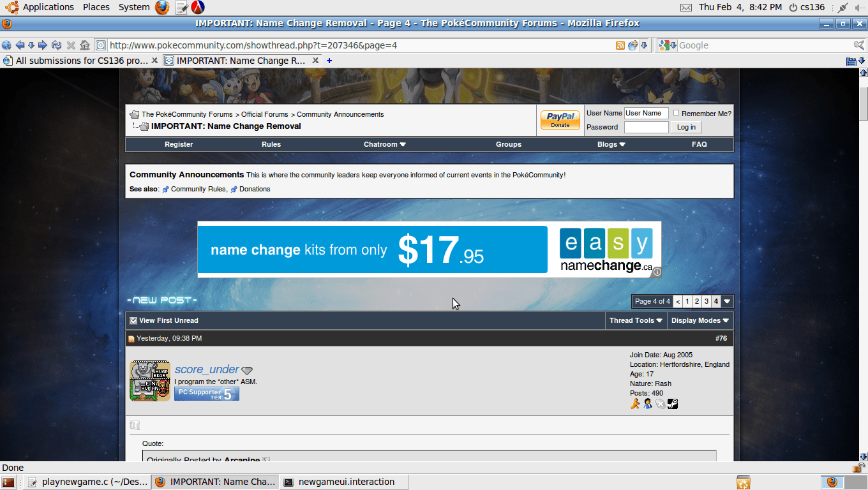
Task: Open the Community Announcements breadcrumb link
Action: pyautogui.click(x=340, y=114)
